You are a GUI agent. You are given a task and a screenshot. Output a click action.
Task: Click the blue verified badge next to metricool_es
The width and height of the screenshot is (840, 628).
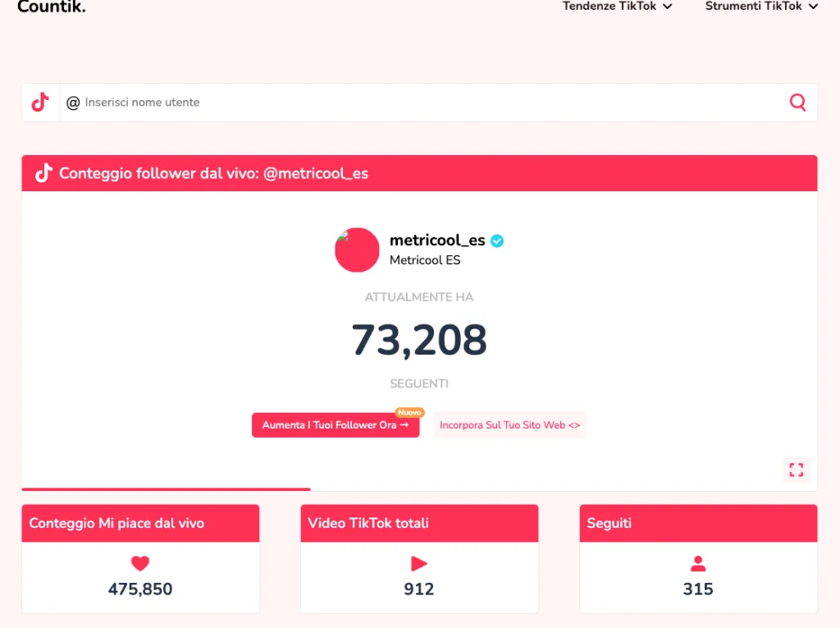tap(498, 241)
